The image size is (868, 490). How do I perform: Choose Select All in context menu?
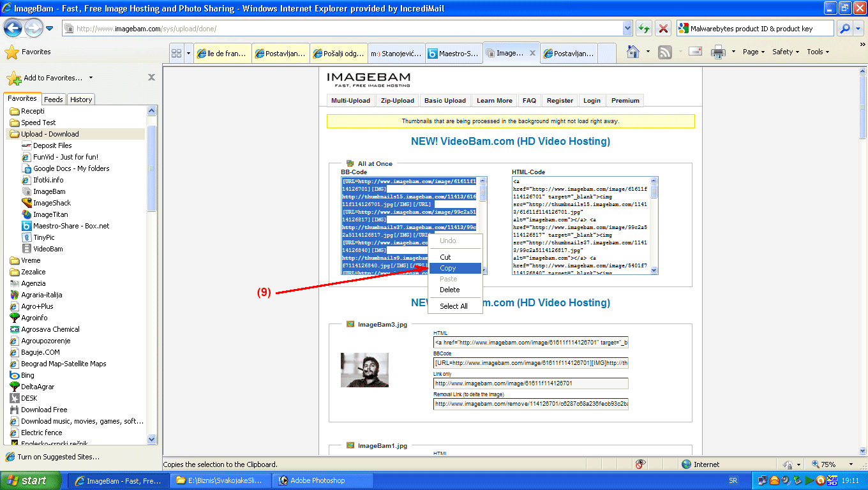tap(454, 306)
